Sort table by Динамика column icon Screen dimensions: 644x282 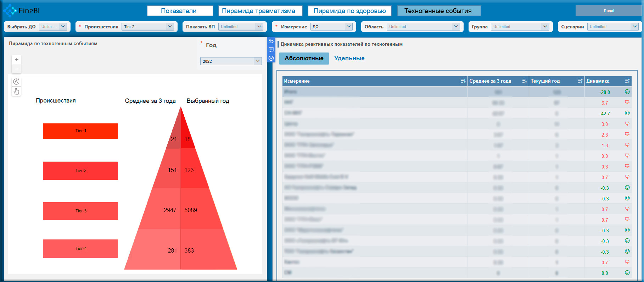pos(627,81)
